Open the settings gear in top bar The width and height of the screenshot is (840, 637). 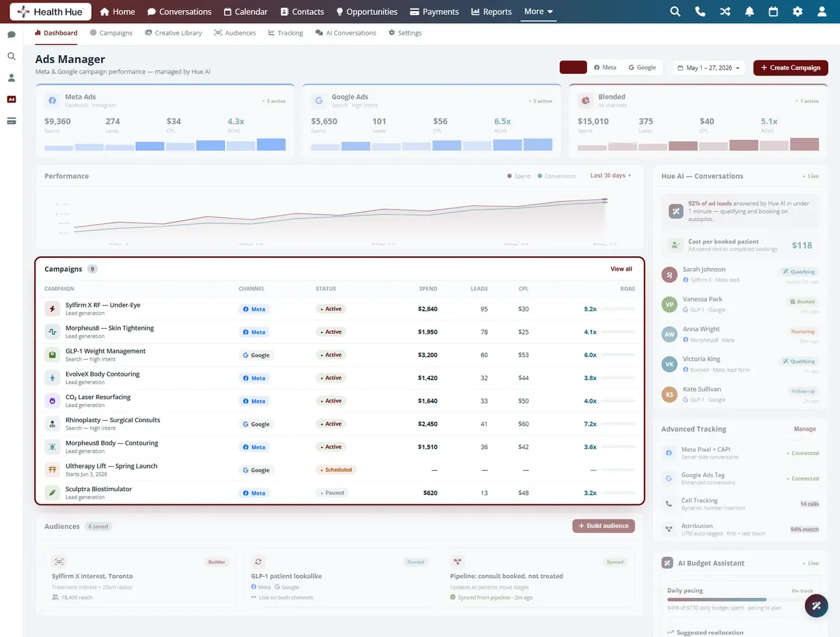(797, 12)
